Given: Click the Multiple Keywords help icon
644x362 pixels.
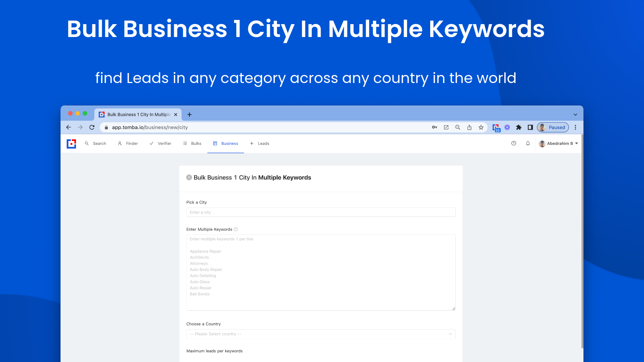Looking at the screenshot, I should tap(236, 229).
